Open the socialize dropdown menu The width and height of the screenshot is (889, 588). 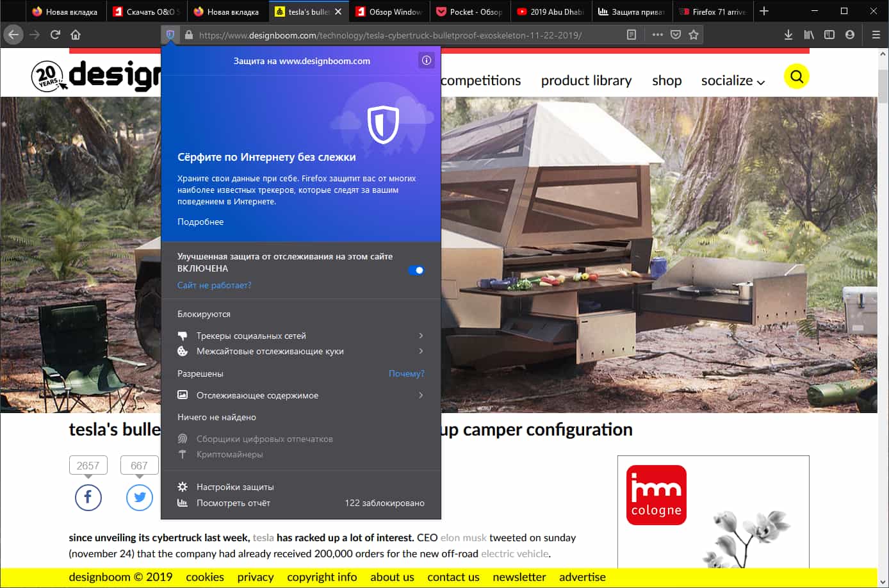coord(733,81)
